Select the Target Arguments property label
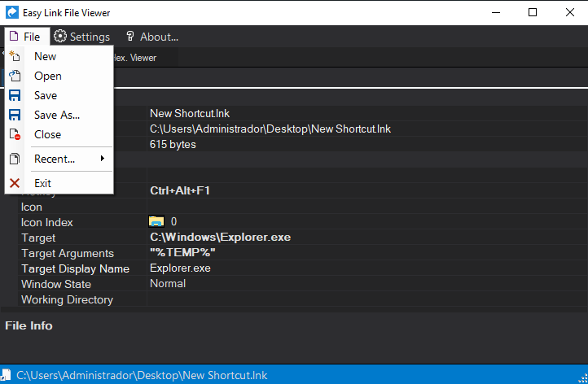 point(68,253)
